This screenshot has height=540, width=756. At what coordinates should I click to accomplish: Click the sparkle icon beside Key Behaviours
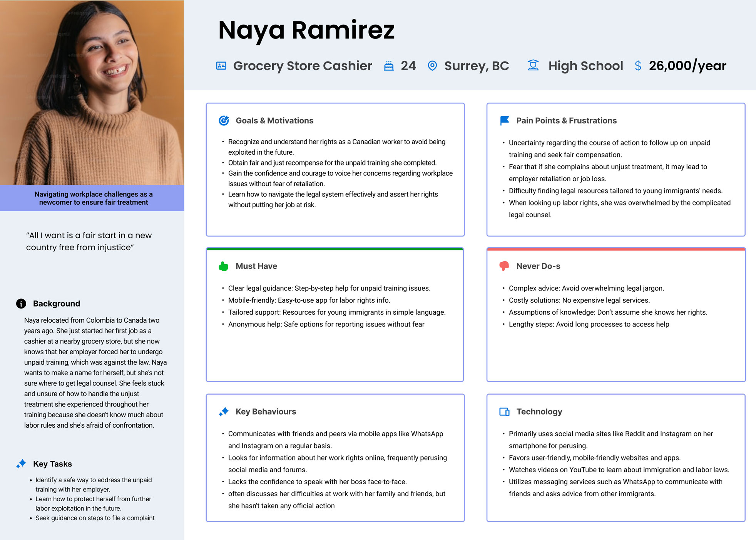pyautogui.click(x=224, y=412)
